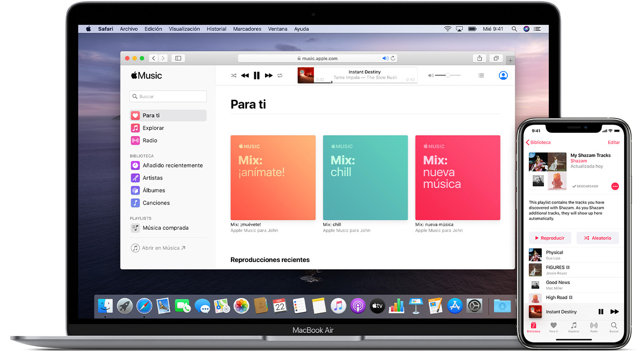Viewport: 644px width, 353px height.
Task: Open the Apple menu
Action: tap(88, 28)
